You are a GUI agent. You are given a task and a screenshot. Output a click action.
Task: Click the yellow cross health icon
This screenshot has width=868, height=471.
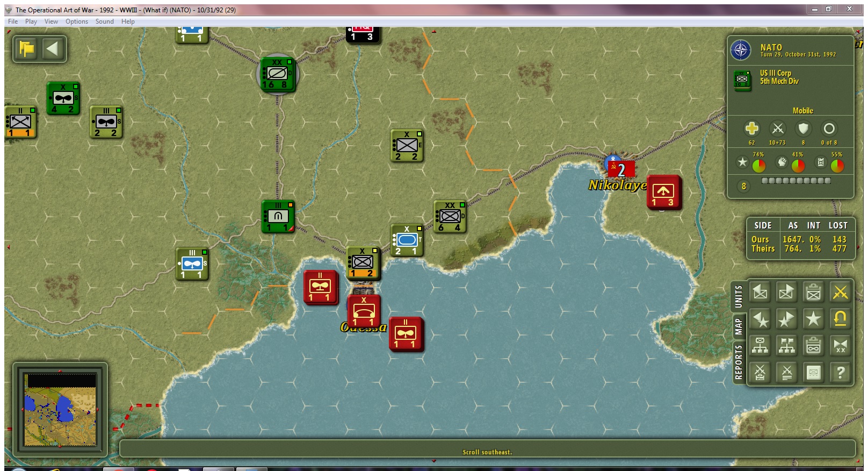(x=751, y=129)
